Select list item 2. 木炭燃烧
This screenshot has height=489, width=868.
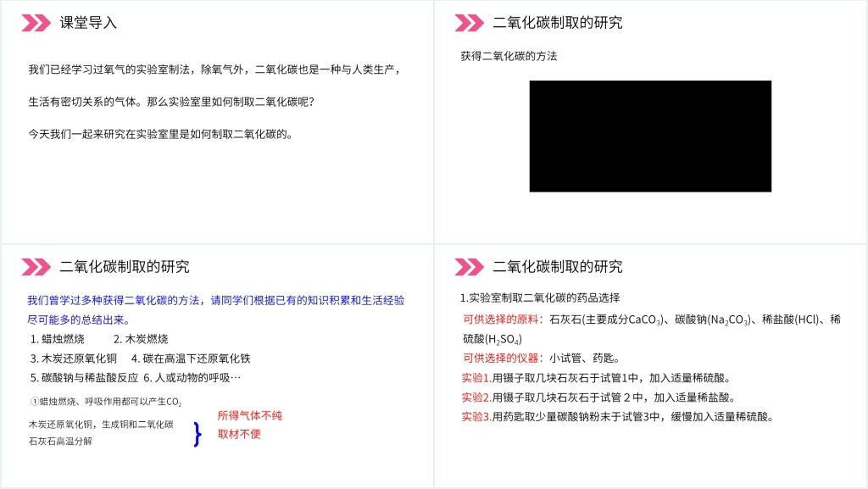[x=141, y=339]
